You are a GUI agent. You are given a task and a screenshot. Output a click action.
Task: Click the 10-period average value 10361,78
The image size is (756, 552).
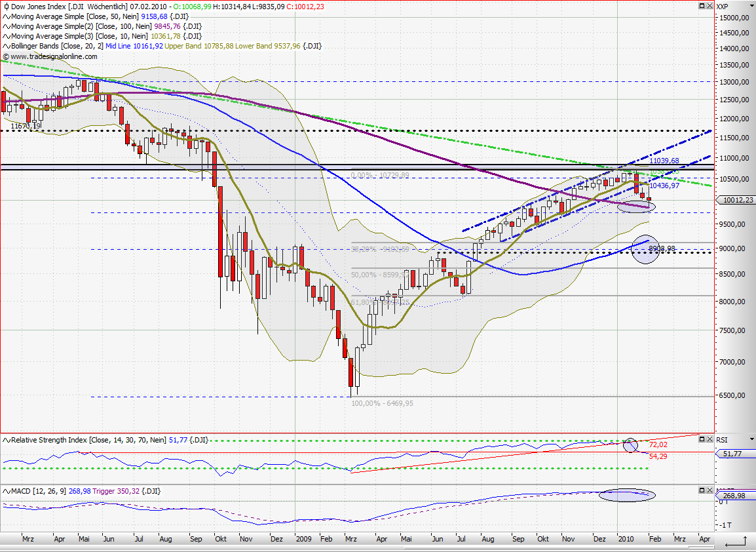pos(166,36)
